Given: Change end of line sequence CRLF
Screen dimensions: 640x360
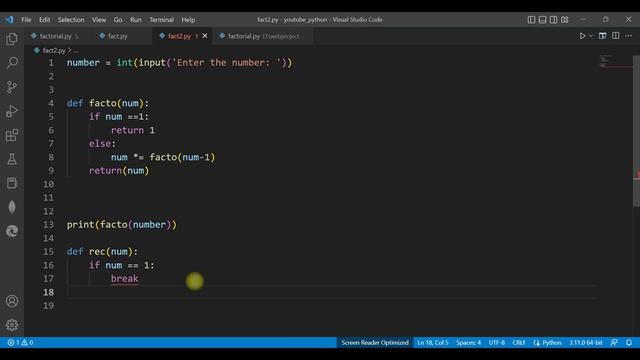Looking at the screenshot, I should (519, 342).
